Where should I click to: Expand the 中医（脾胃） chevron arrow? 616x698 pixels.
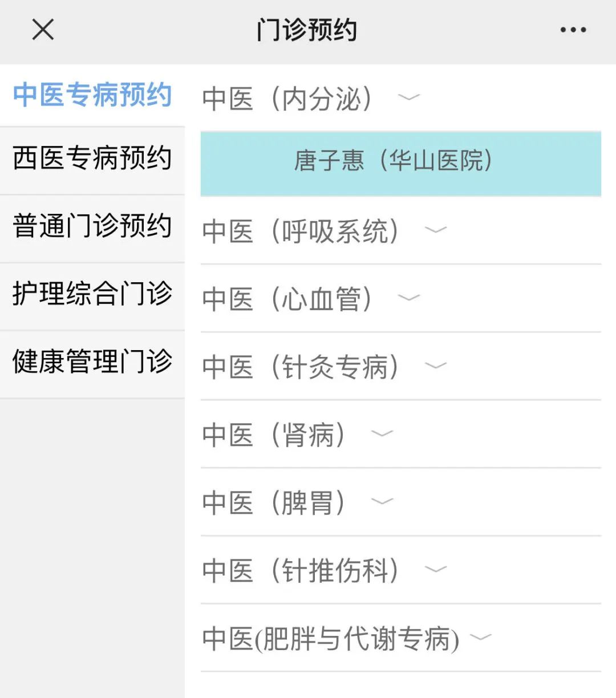[x=382, y=501]
